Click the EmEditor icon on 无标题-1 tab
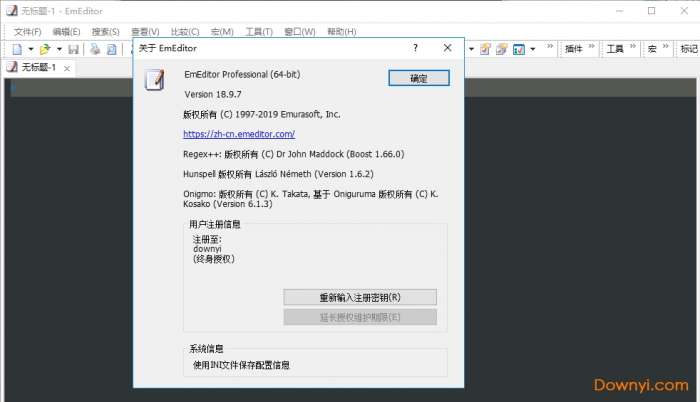 pos(12,67)
